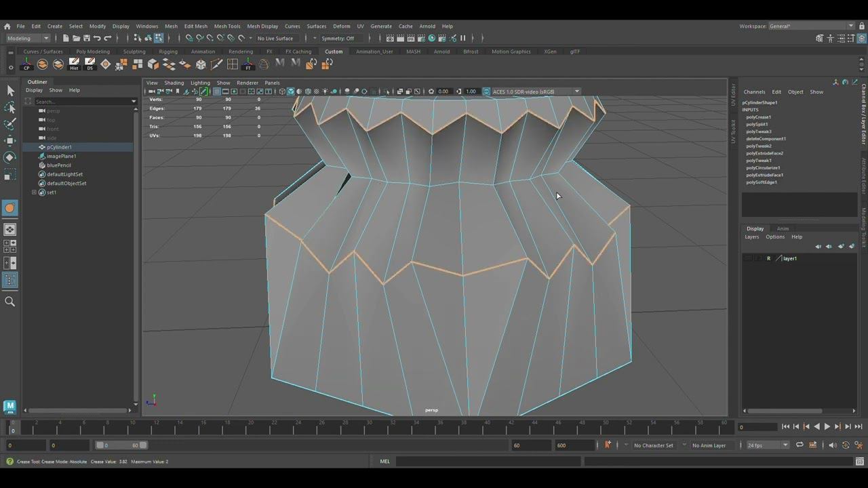
Task: Expand the set1 node in Outliner
Action: [x=34, y=192]
